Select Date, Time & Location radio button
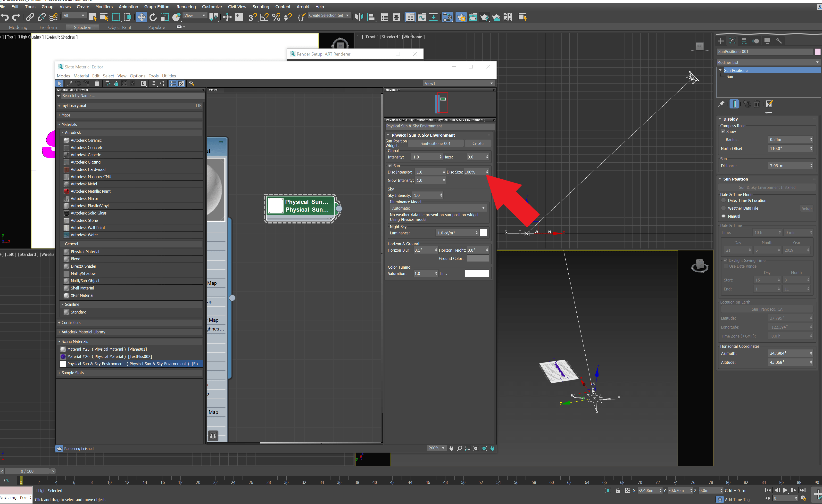The image size is (822, 504). click(723, 200)
